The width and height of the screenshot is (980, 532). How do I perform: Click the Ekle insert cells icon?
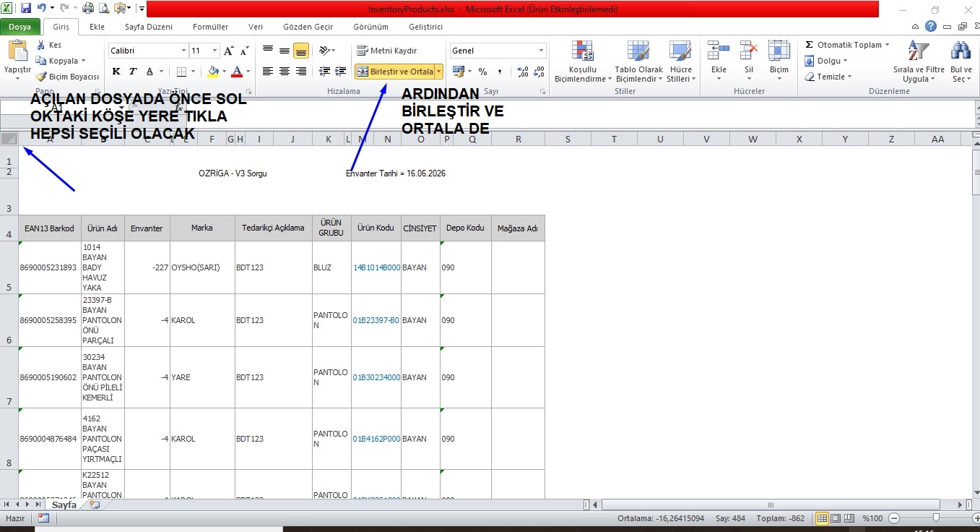(x=719, y=51)
